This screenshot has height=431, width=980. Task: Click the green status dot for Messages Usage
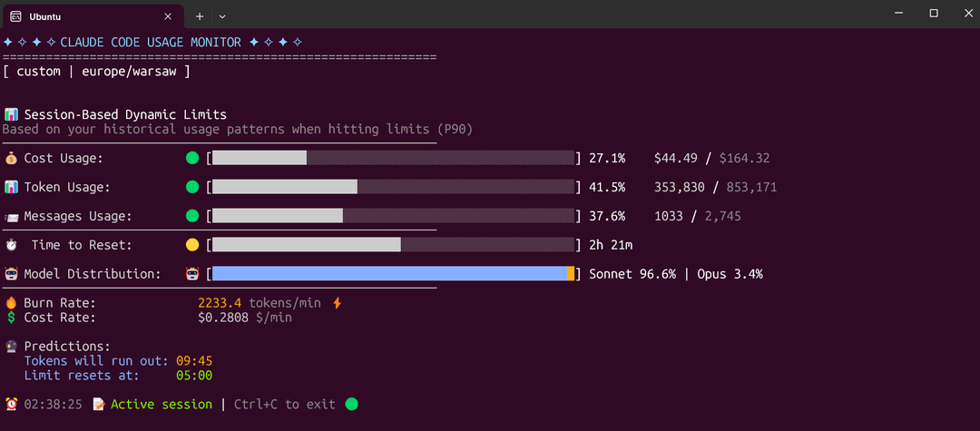point(192,216)
